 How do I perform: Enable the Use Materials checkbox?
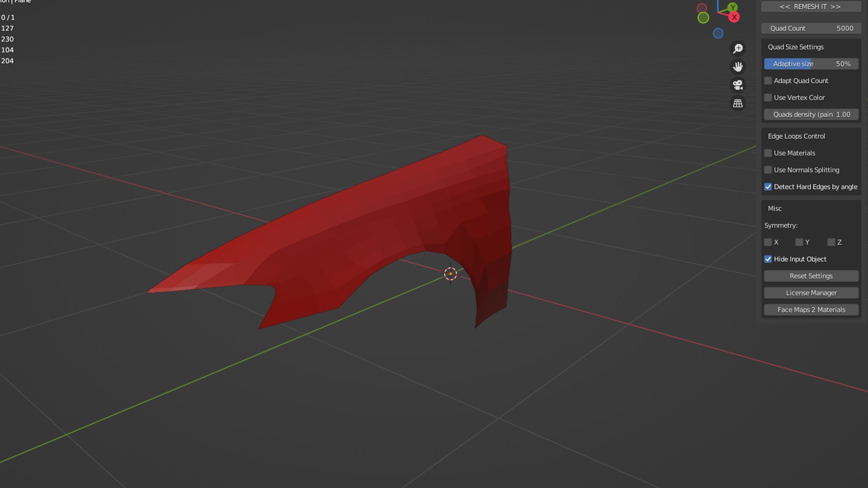coord(768,153)
